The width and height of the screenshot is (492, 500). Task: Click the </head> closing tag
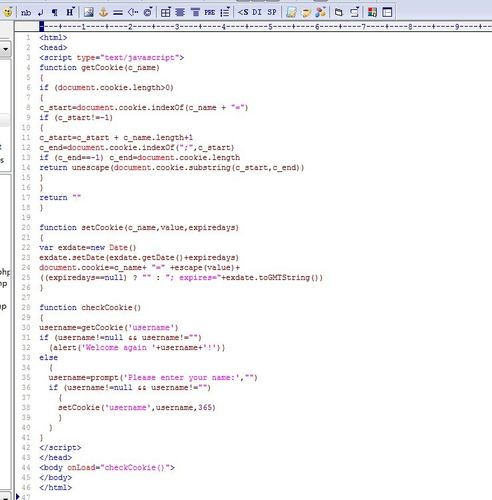click(x=55, y=458)
